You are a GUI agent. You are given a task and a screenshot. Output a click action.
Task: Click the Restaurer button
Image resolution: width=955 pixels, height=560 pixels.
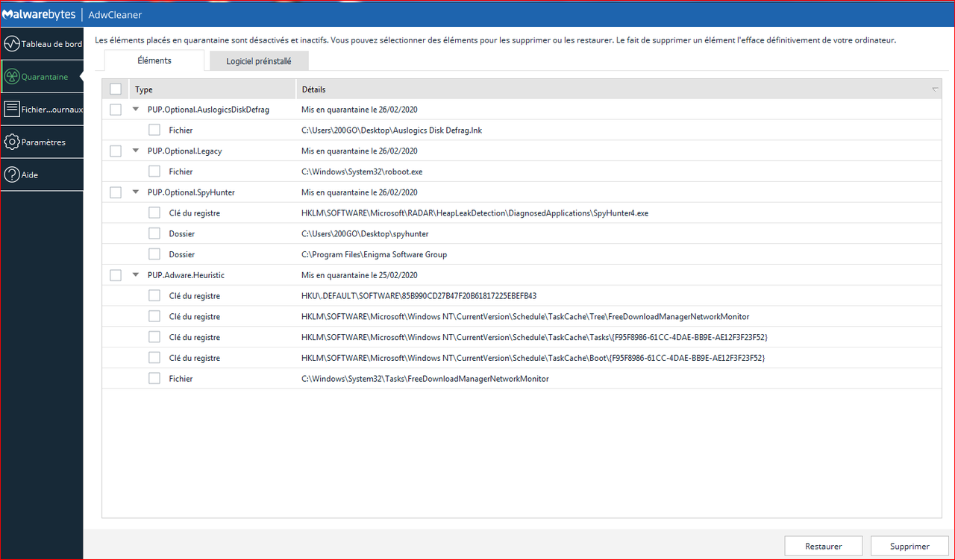824,547
